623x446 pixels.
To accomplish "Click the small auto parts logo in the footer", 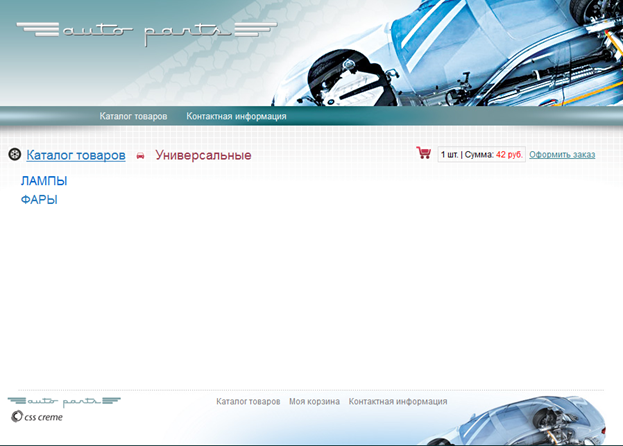I will pos(64,401).
